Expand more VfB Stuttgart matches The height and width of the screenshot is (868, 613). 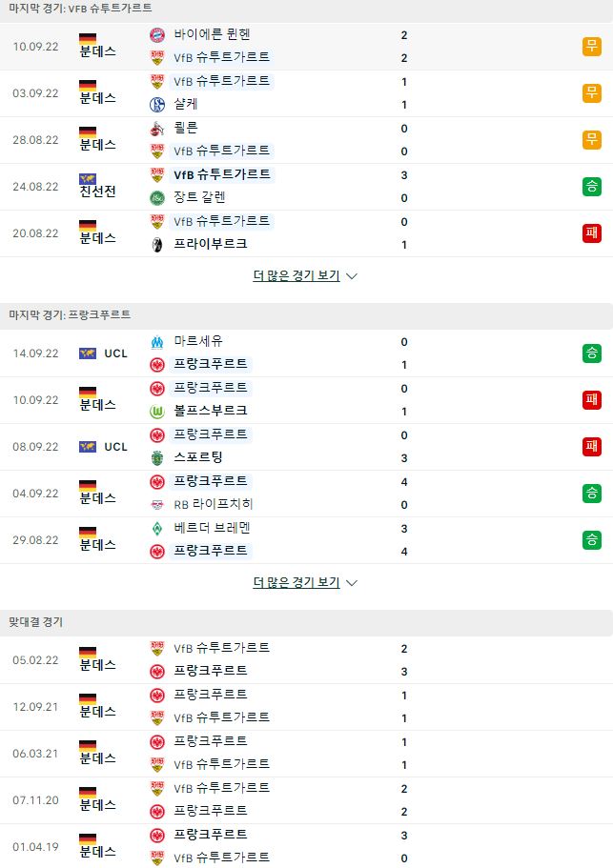pos(296,275)
